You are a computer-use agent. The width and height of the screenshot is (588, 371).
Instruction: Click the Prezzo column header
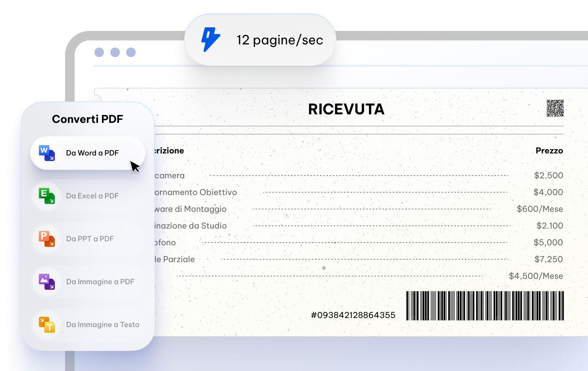(x=550, y=151)
